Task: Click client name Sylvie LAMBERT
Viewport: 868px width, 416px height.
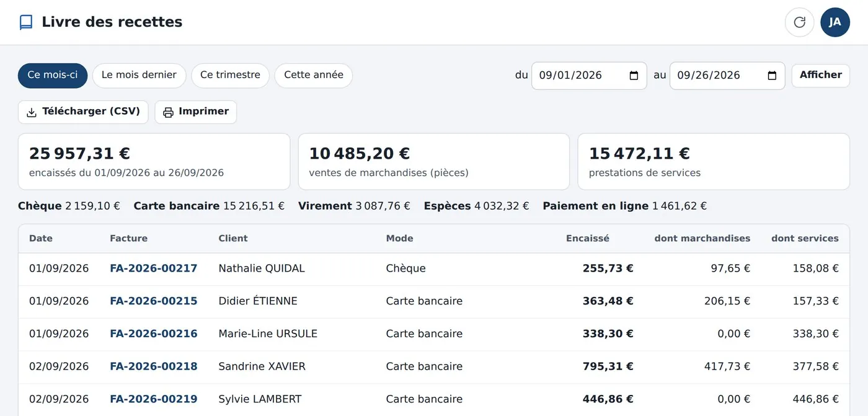Action: [x=260, y=399]
